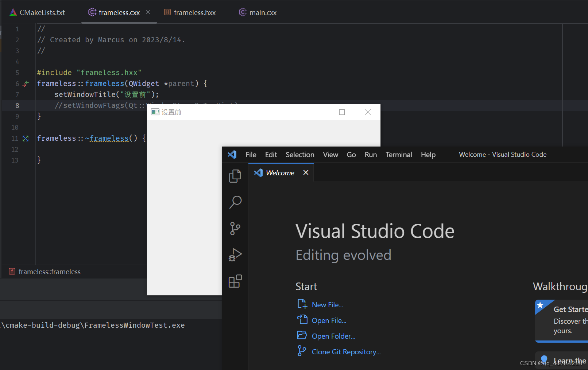588x370 pixels.
Task: Open the Edit menu in VS Code
Action: pyautogui.click(x=271, y=155)
